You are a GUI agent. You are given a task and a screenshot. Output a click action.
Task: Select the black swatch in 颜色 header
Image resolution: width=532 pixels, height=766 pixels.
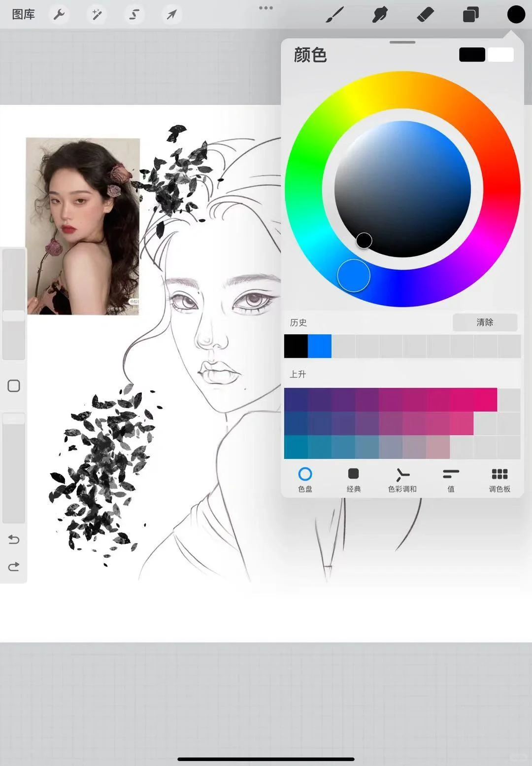point(471,54)
